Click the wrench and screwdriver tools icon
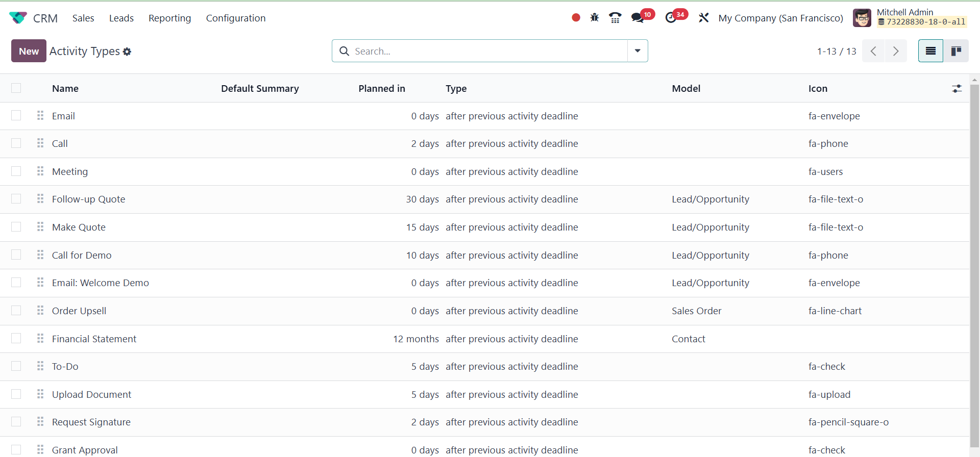The width and height of the screenshot is (980, 457). click(704, 18)
